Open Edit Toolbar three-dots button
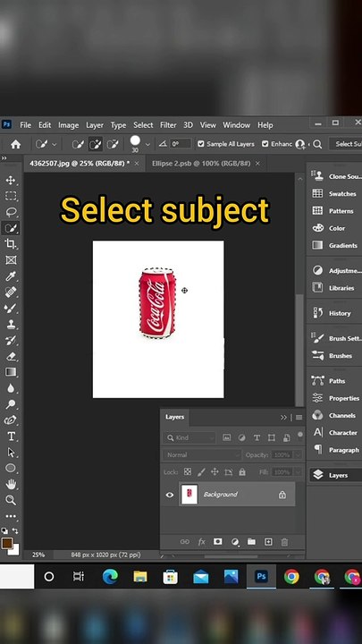 point(11,516)
